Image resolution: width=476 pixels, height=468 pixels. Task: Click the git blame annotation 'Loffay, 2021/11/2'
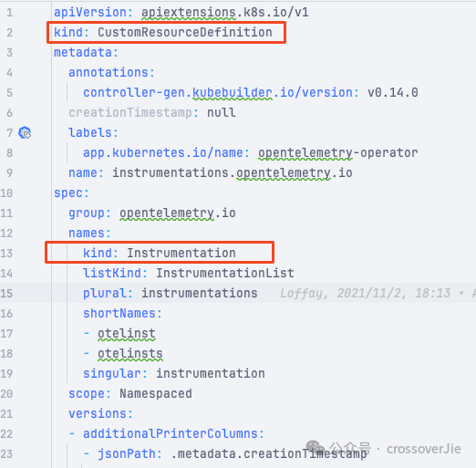point(344,293)
